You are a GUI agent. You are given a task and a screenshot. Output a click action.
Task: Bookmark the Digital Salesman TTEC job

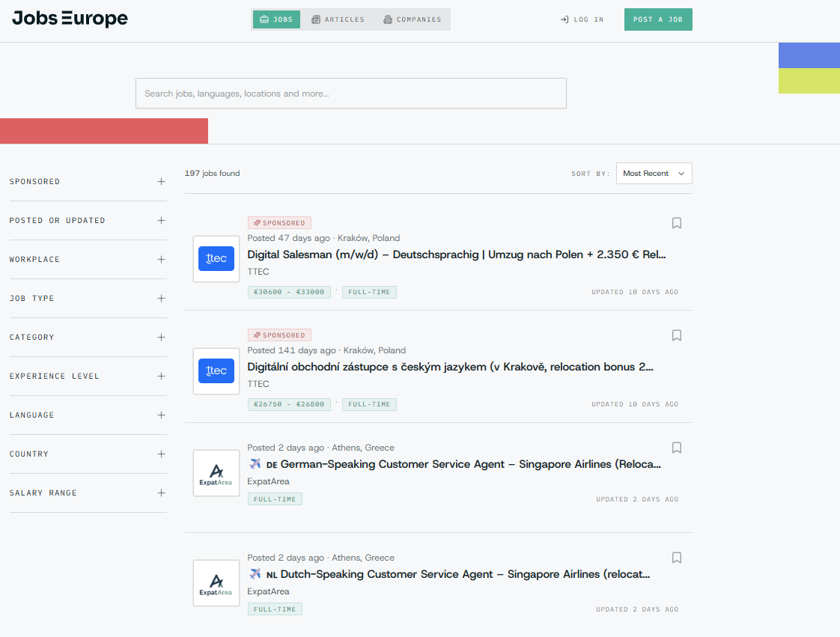point(677,223)
